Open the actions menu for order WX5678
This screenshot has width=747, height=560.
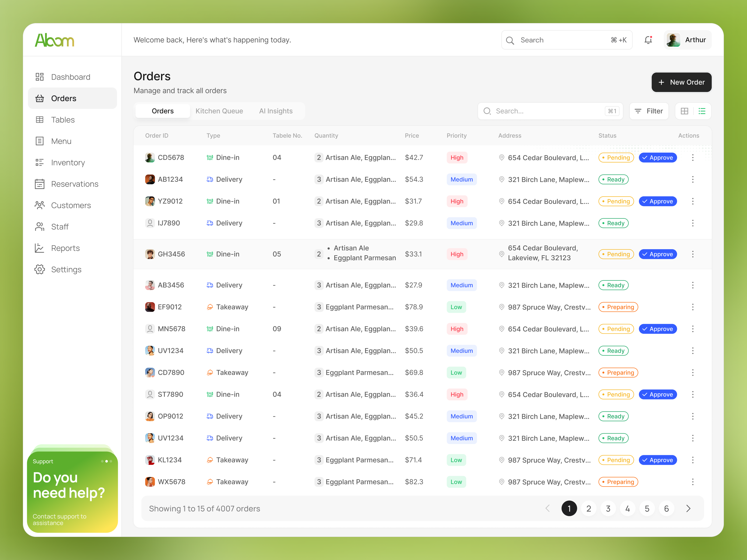(693, 482)
